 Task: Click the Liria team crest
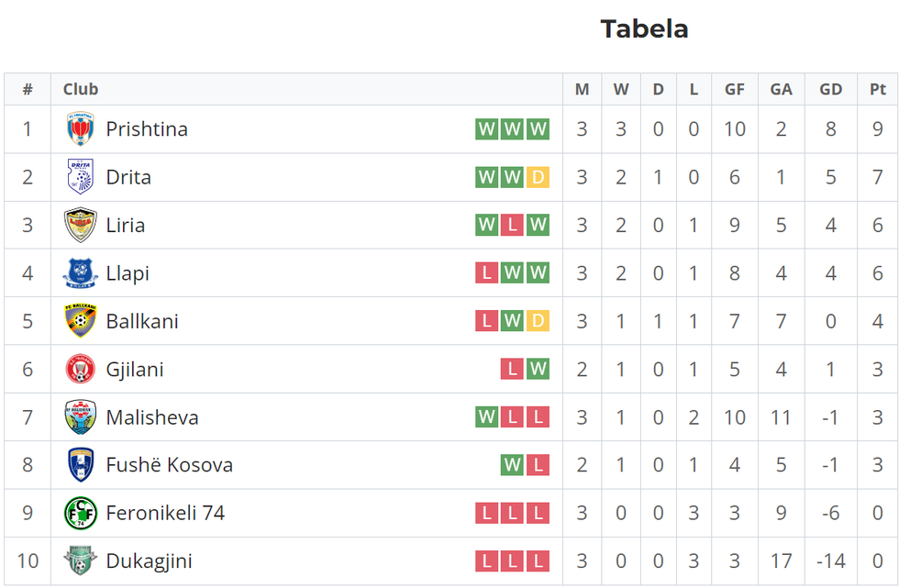pos(80,226)
